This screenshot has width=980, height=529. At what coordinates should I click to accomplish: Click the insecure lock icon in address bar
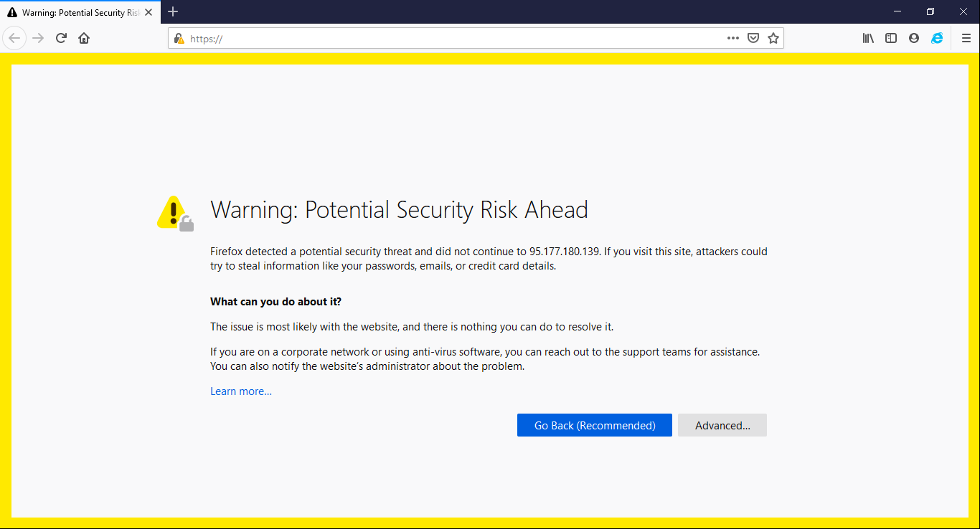[x=179, y=39]
